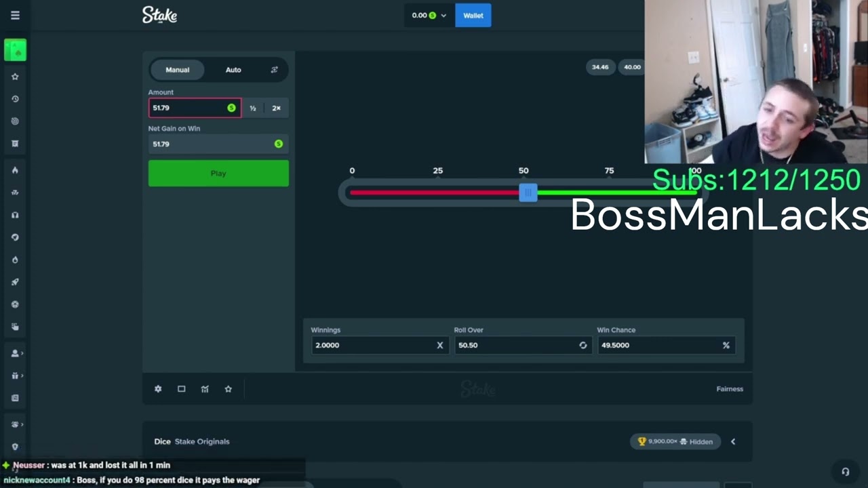Click the Net Gain on Win field

(218, 144)
